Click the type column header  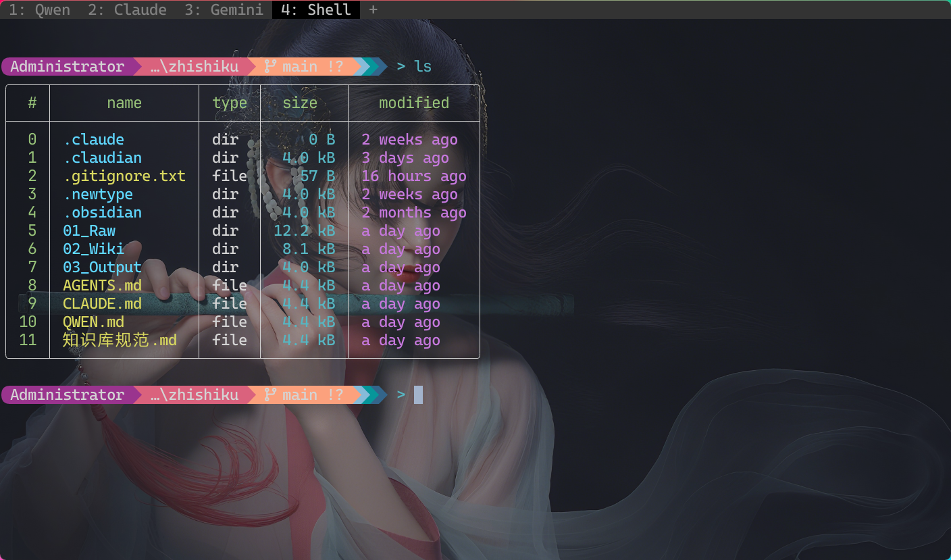(230, 103)
